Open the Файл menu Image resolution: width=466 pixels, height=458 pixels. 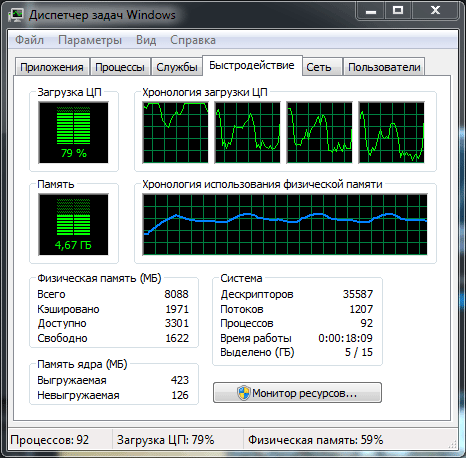[x=29, y=40]
